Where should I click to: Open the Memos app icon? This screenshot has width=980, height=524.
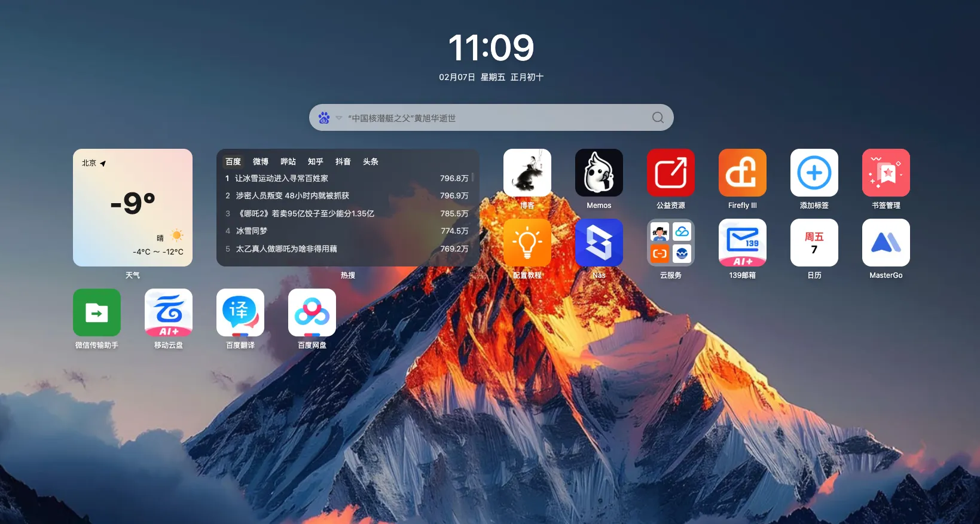click(x=599, y=173)
